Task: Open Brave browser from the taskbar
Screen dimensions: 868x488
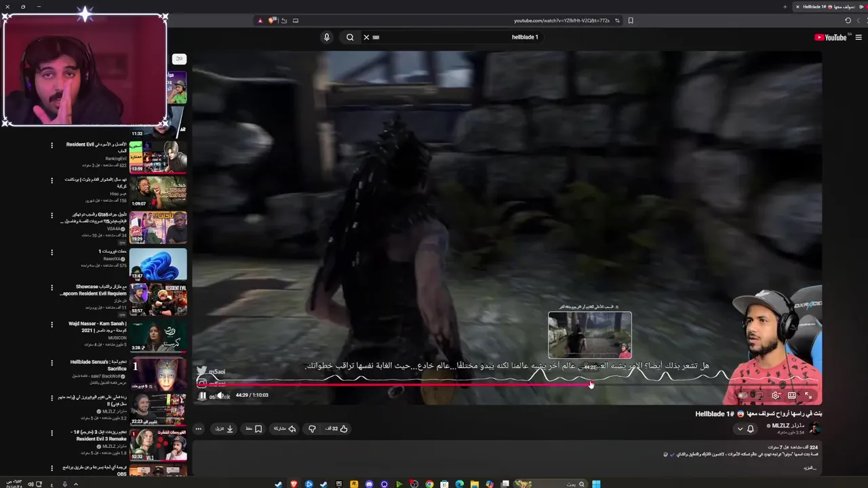Action: (294, 484)
